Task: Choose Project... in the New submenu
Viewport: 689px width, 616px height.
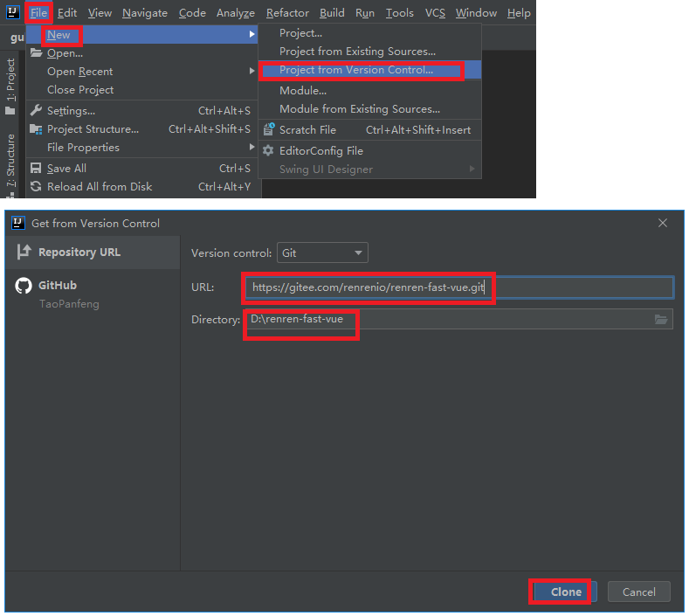Action: 370,33
